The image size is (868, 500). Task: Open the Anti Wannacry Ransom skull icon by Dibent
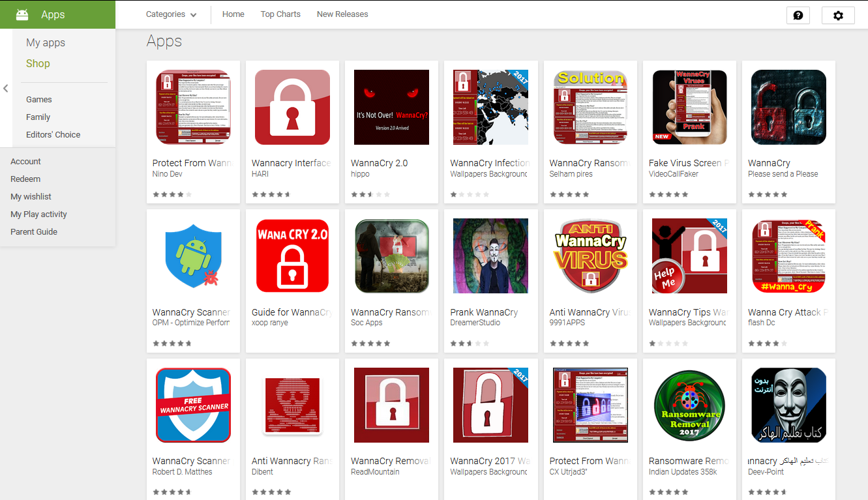[292, 405]
